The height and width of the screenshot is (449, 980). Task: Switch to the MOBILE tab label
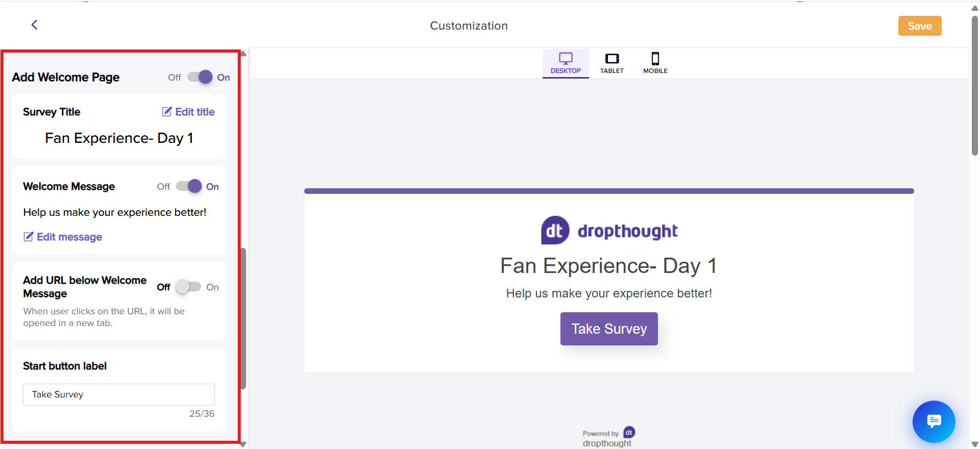(655, 71)
